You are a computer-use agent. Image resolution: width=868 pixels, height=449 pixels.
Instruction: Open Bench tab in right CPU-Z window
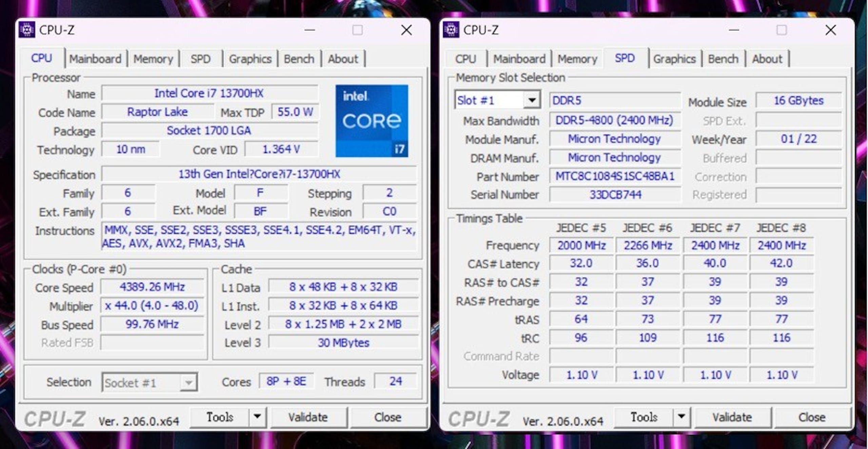click(x=723, y=59)
